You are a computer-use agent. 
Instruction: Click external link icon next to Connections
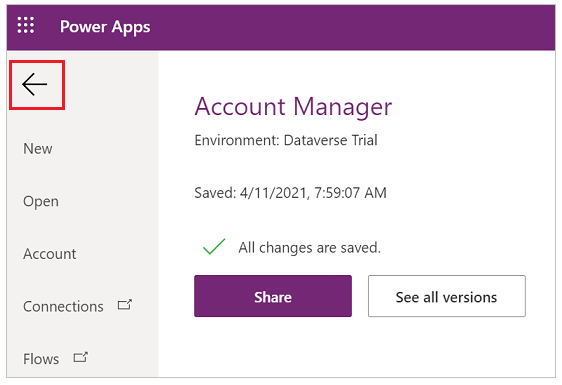(x=125, y=305)
